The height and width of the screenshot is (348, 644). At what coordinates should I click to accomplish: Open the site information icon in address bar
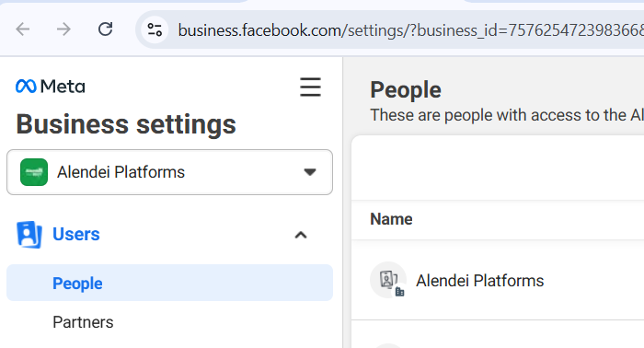155,29
